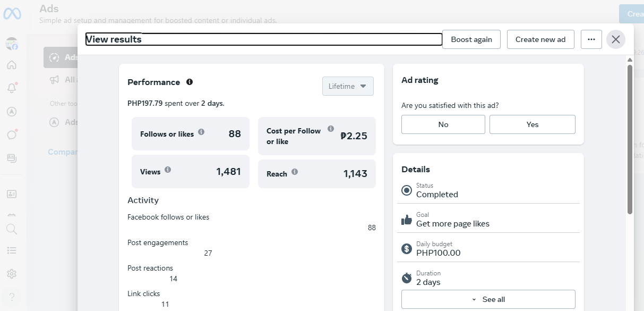Click the help question mark icon

coord(12,297)
